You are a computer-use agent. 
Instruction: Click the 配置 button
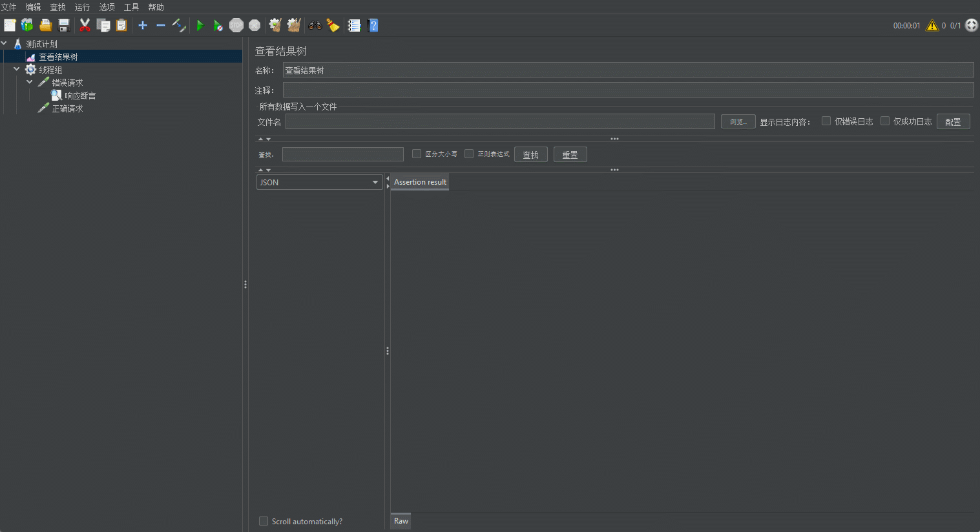(x=953, y=122)
